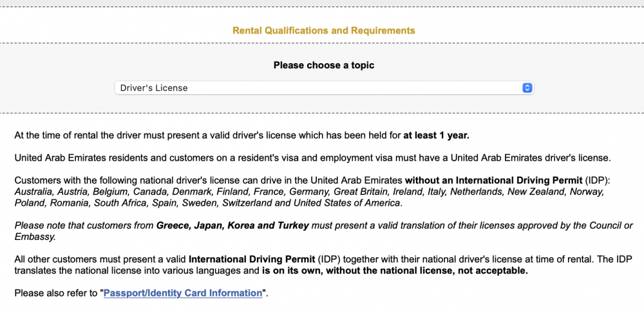The height and width of the screenshot is (314, 644).
Task: Click the 'Please also refer to' text
Action: pyautogui.click(x=56, y=293)
